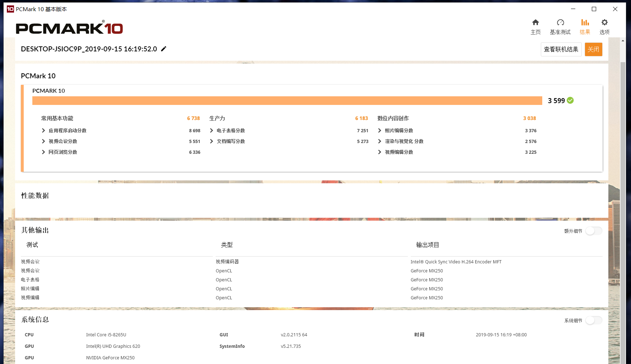The width and height of the screenshot is (631, 364).
Task: Click SystemInfo version v5.21.735
Action: [291, 346]
